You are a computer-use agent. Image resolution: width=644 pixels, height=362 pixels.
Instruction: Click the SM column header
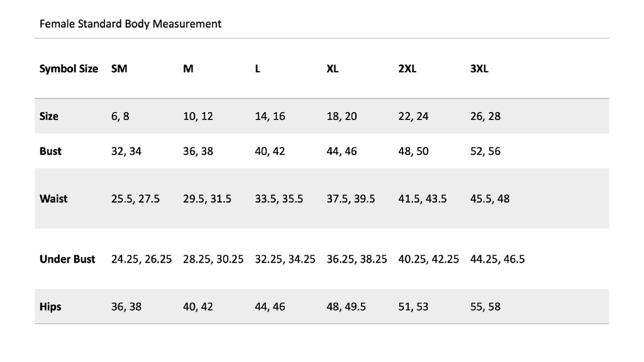coord(119,69)
